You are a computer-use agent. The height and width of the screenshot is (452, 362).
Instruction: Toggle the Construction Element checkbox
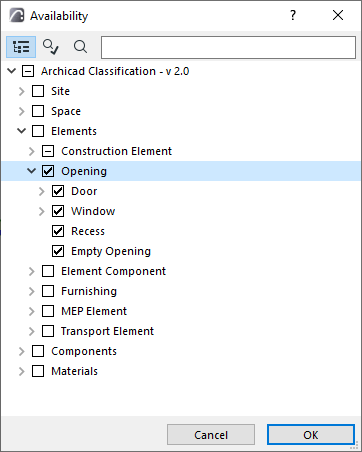[x=48, y=151]
